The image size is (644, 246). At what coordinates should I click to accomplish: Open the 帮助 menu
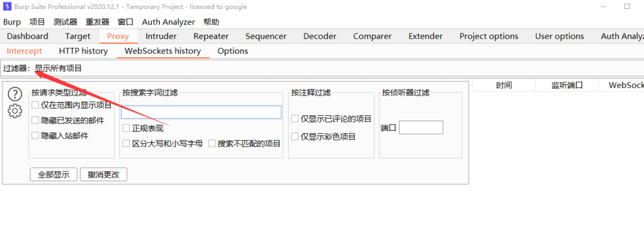coord(211,22)
